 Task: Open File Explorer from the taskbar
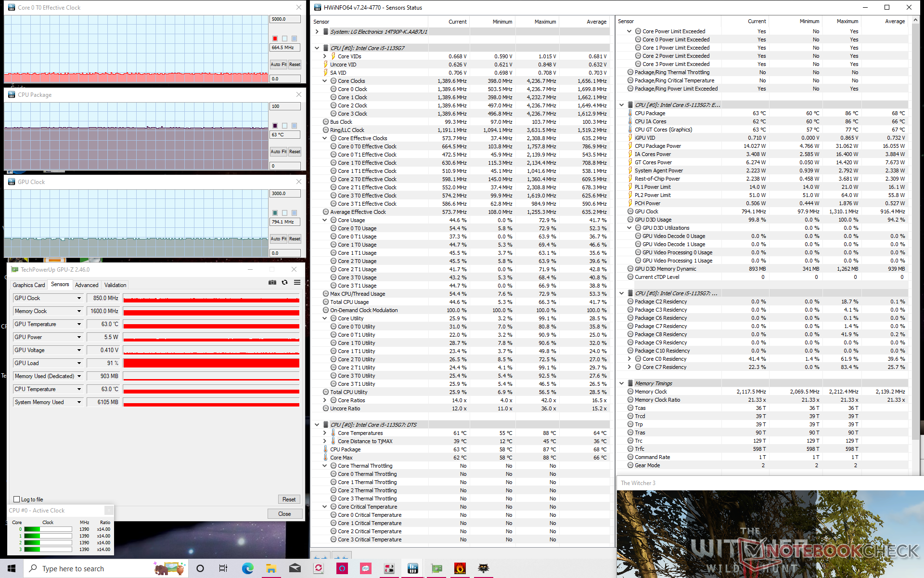tap(271, 568)
